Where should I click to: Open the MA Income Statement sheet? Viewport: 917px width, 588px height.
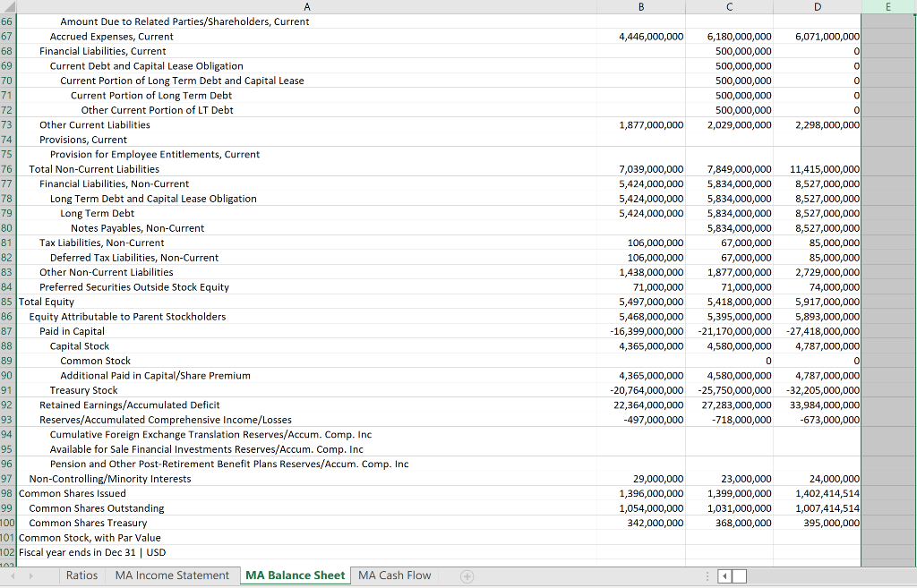point(172,575)
